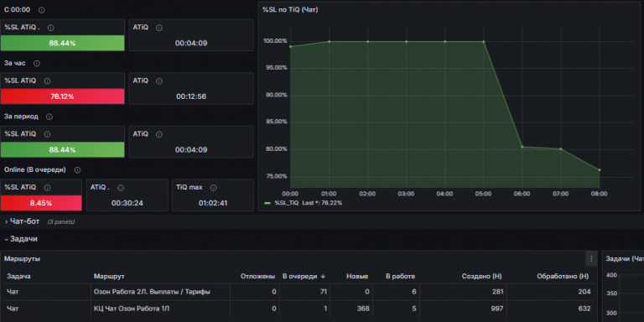Click last chart data point at 08:00

(x=600, y=170)
